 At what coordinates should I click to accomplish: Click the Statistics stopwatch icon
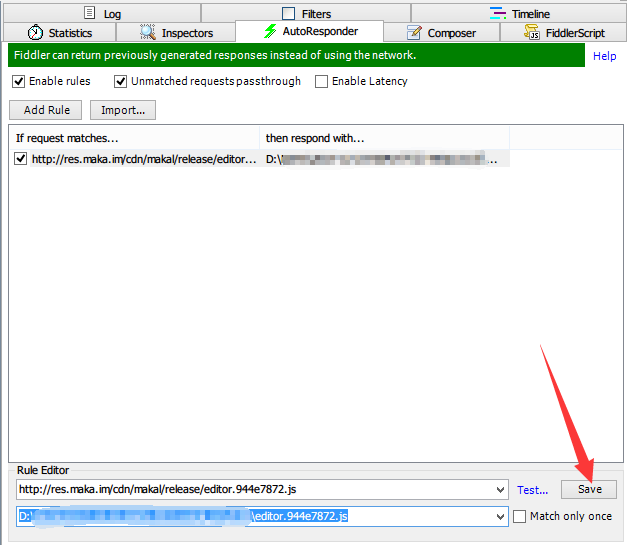(35, 32)
